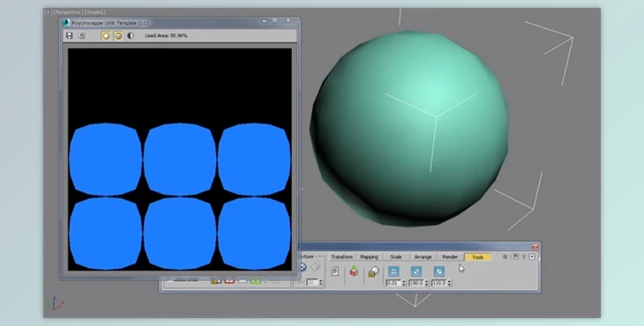
Task: Open the Mapping tab
Action: tap(369, 256)
